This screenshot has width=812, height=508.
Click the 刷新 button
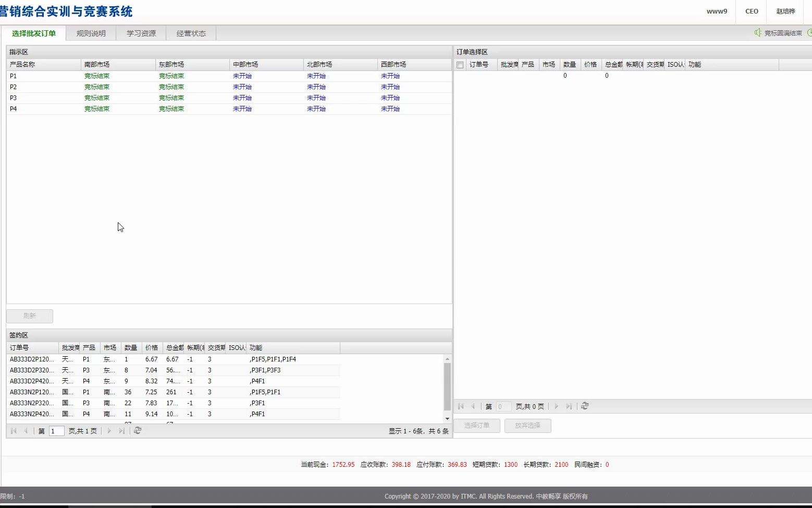(30, 316)
